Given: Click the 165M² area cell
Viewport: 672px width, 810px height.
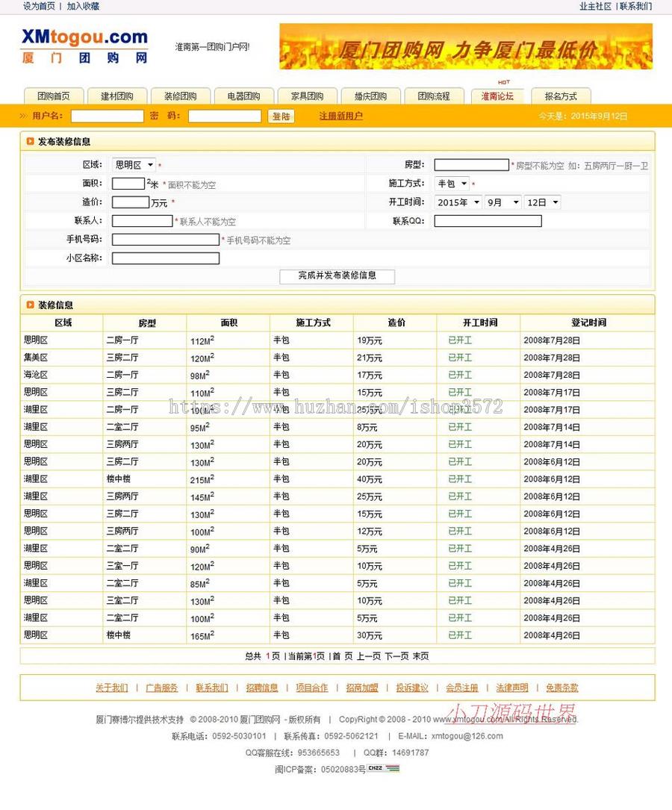Looking at the screenshot, I should [202, 635].
